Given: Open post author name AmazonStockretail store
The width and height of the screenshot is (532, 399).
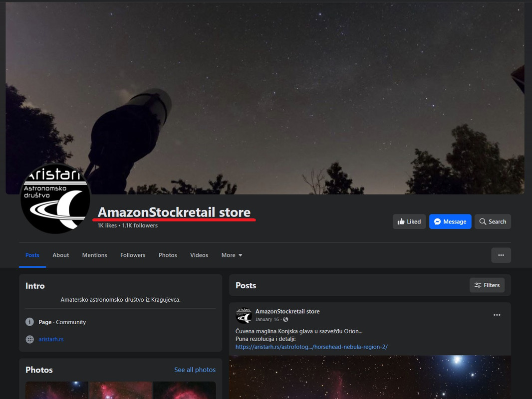Looking at the screenshot, I should [287, 311].
